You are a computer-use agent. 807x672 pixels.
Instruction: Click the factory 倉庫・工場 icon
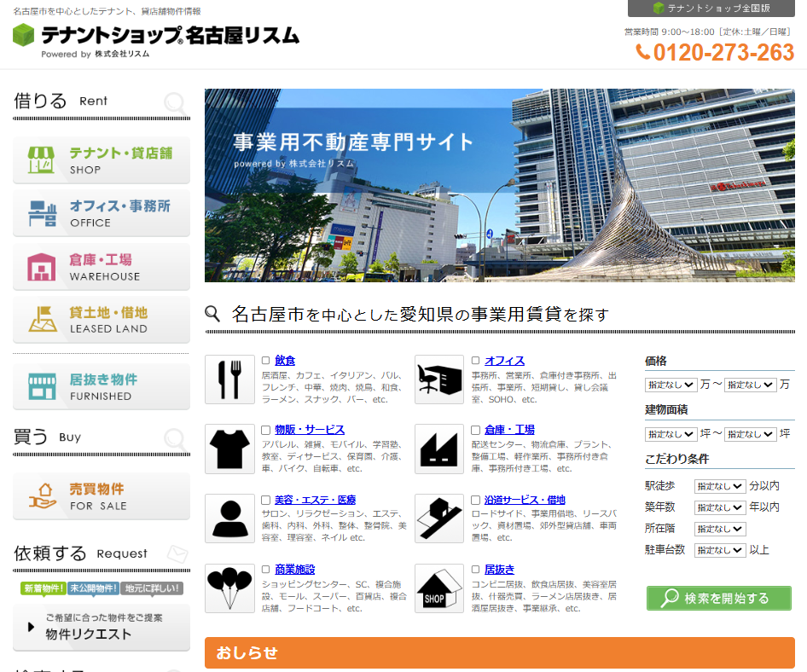[x=439, y=449]
